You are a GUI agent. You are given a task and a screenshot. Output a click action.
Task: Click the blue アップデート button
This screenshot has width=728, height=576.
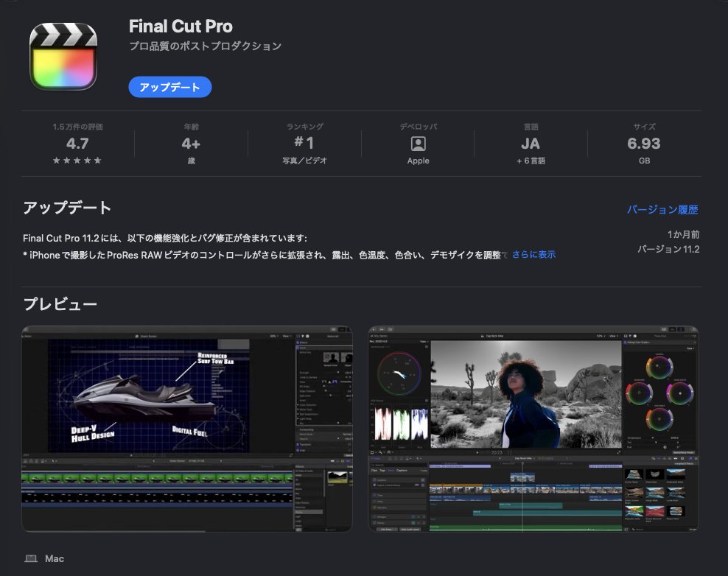tap(170, 87)
